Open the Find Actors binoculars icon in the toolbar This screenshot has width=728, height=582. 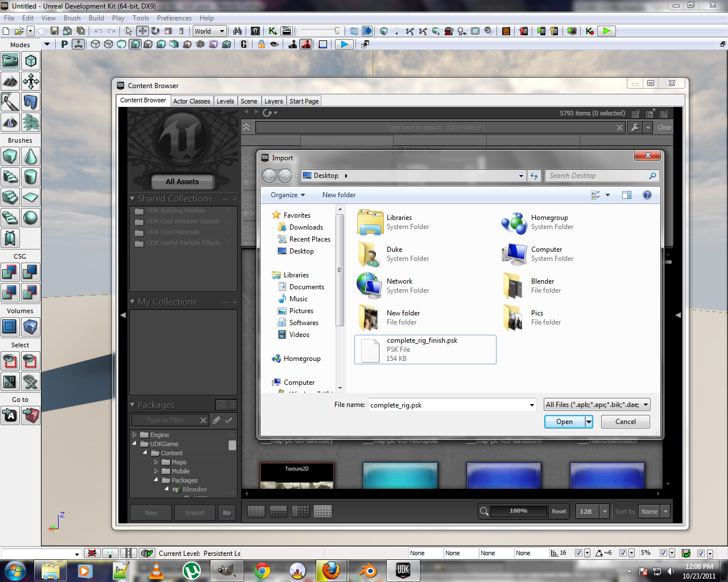[237, 31]
